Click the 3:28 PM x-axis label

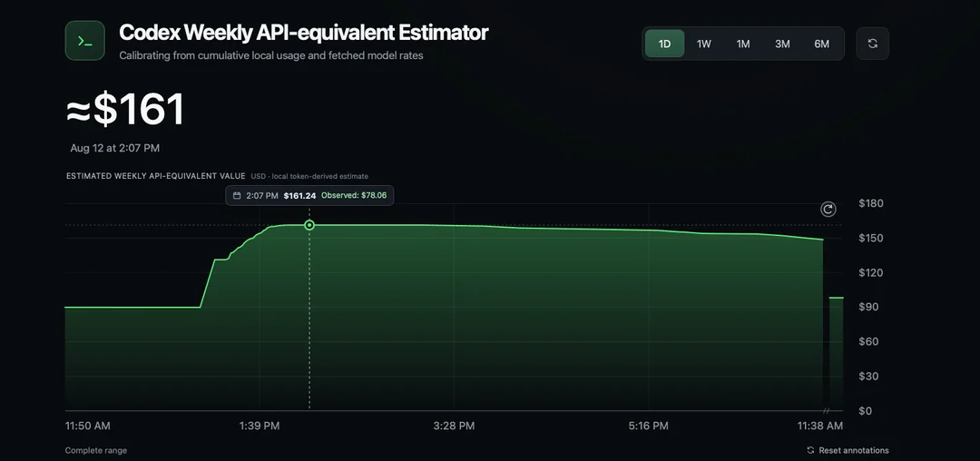tap(454, 426)
